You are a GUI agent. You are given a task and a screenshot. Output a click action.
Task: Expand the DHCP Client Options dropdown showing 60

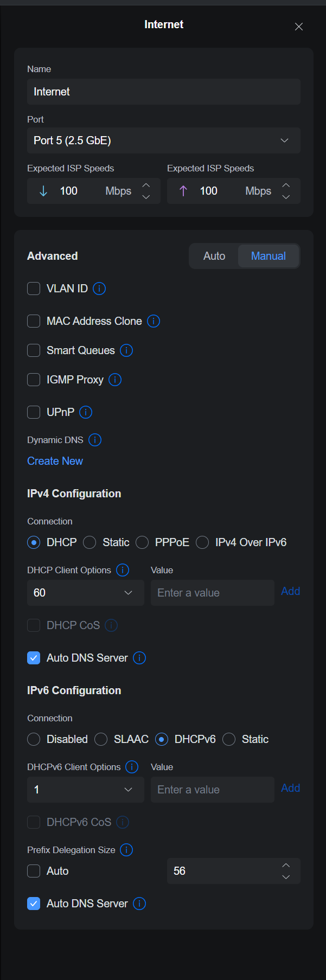(85, 593)
